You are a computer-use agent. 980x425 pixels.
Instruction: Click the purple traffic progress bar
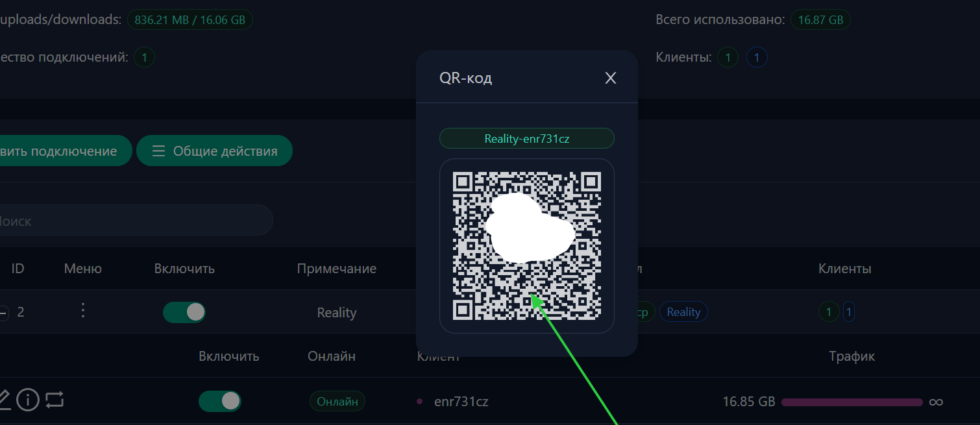tap(852, 402)
